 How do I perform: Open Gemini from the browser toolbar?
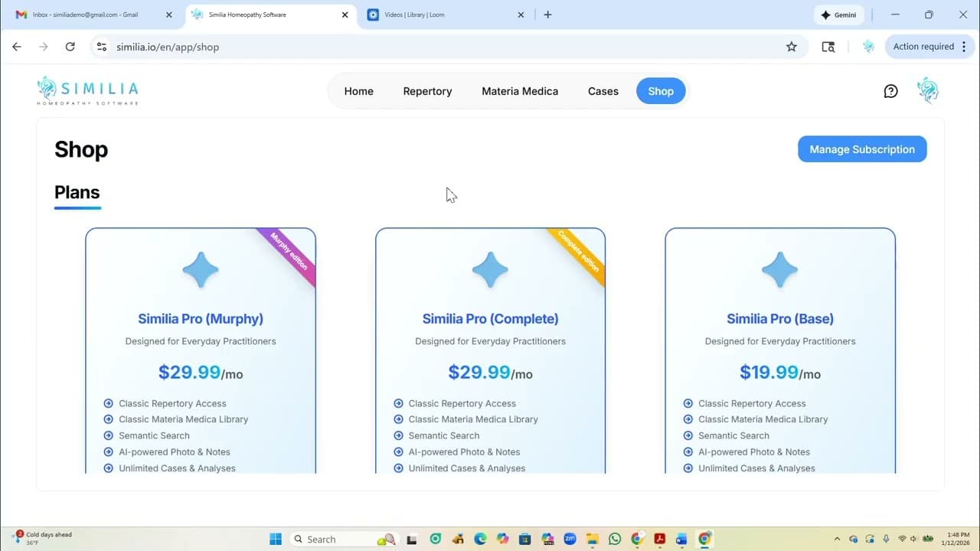point(838,15)
